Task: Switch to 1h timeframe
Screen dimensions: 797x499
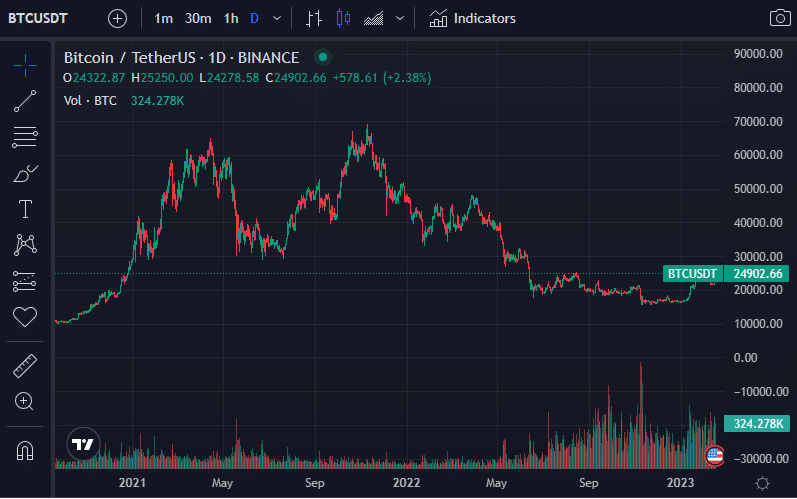Action: [231, 19]
